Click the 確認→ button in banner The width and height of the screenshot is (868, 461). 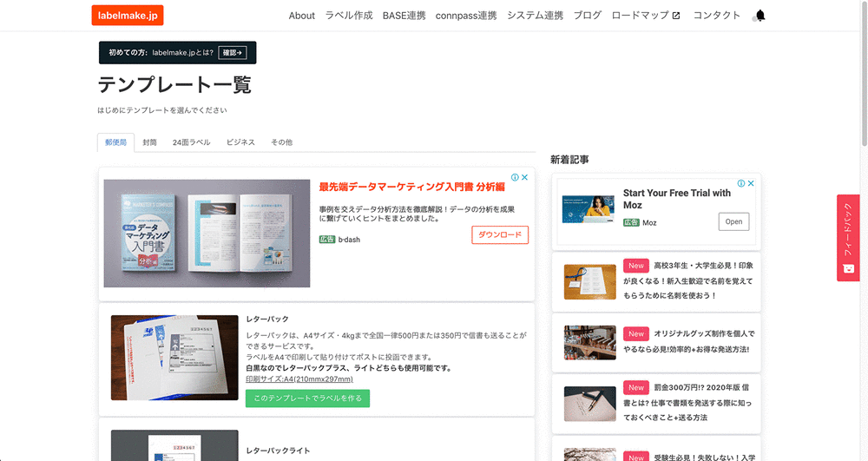233,53
